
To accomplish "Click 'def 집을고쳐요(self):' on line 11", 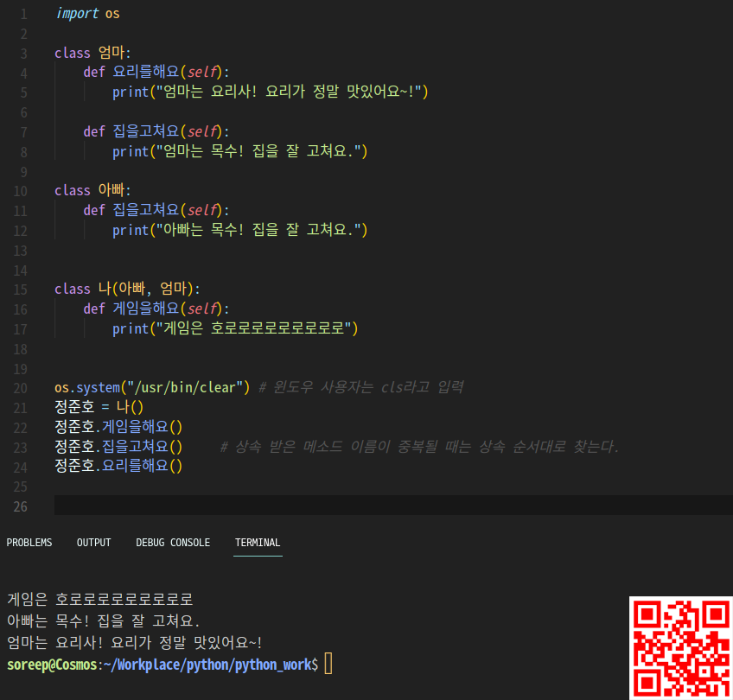I will [156, 210].
